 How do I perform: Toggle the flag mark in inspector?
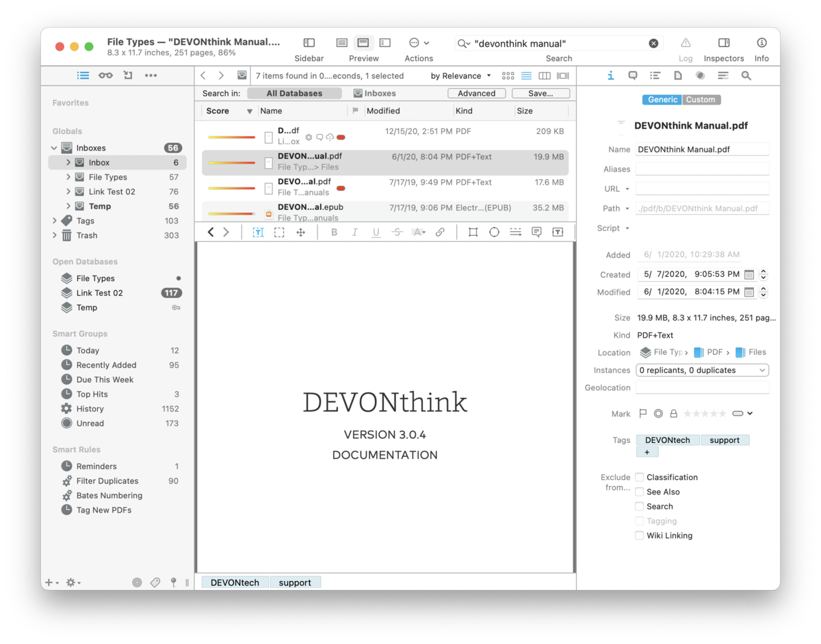click(642, 414)
